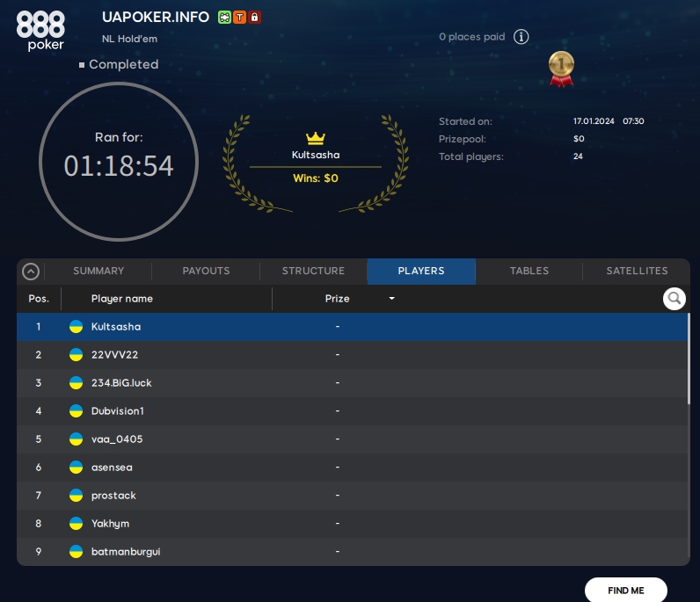The height and width of the screenshot is (602, 700).
Task: Switch to the Tables tab
Action: tap(529, 271)
